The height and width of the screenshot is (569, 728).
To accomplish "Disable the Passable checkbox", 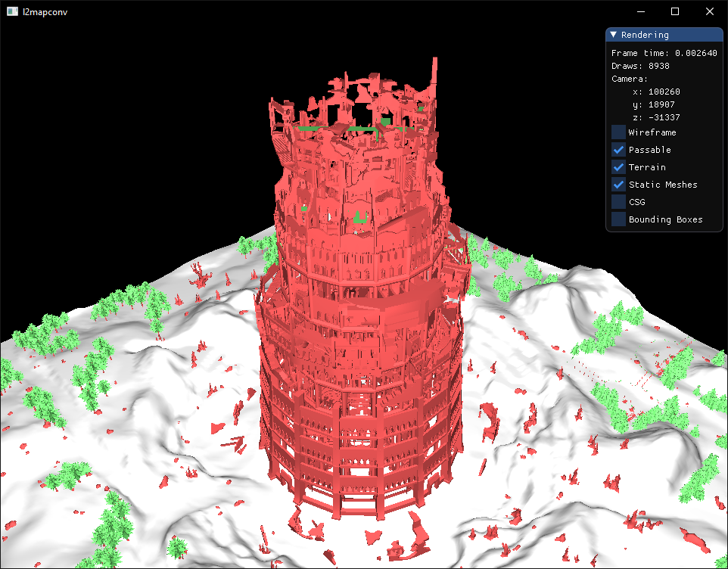I will (618, 150).
